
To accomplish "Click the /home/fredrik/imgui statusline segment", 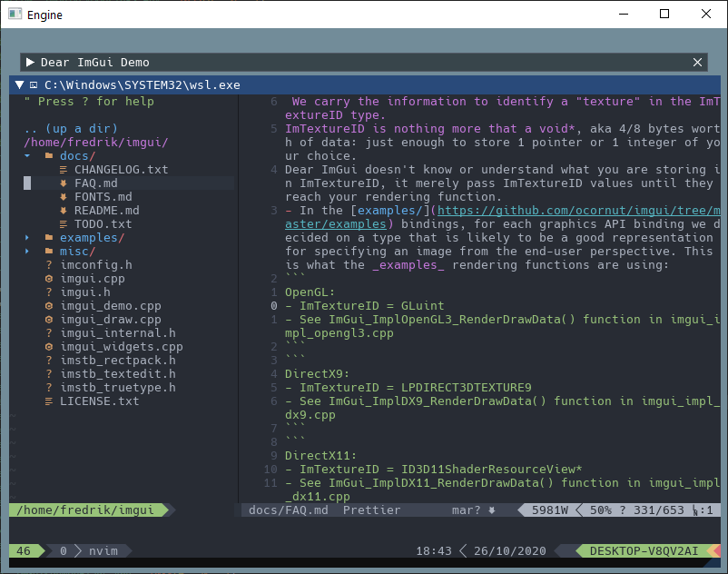I will 89,510.
